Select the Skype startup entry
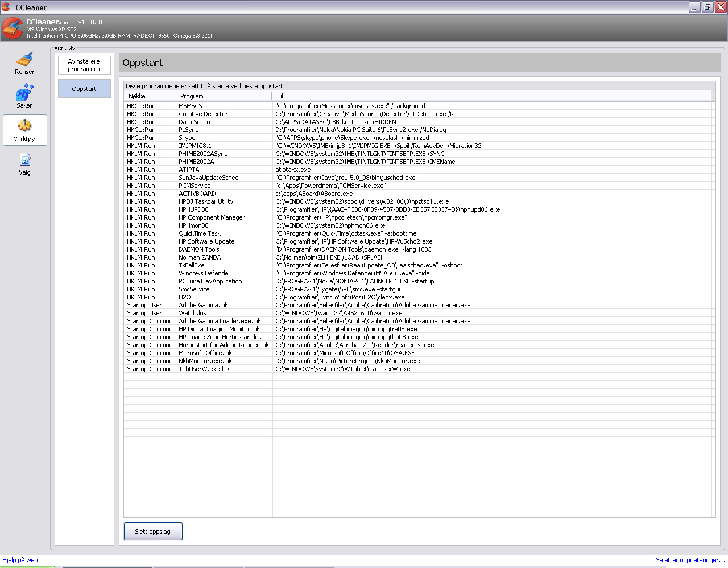The height and width of the screenshot is (568, 728). [419, 138]
